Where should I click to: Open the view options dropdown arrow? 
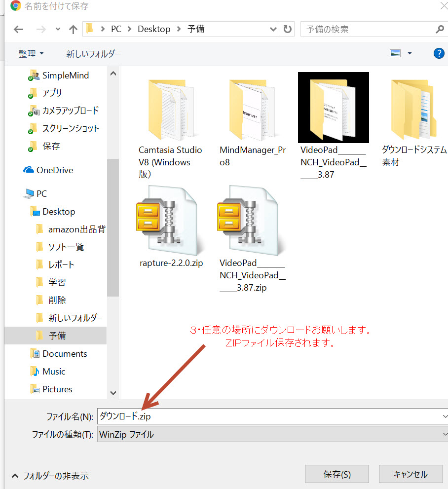tap(410, 53)
